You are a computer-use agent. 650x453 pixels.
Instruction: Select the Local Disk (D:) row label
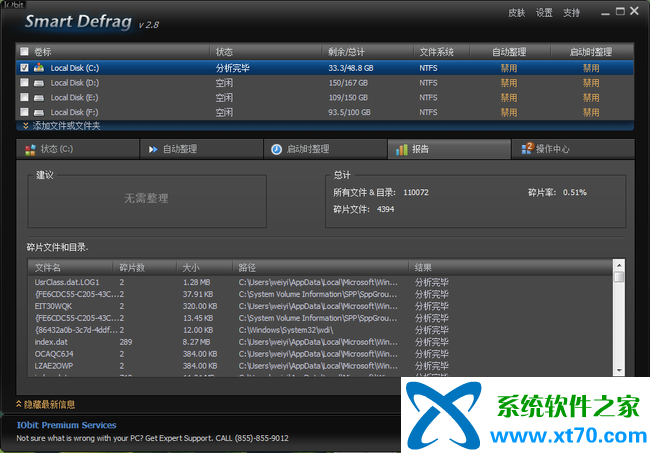pos(75,83)
